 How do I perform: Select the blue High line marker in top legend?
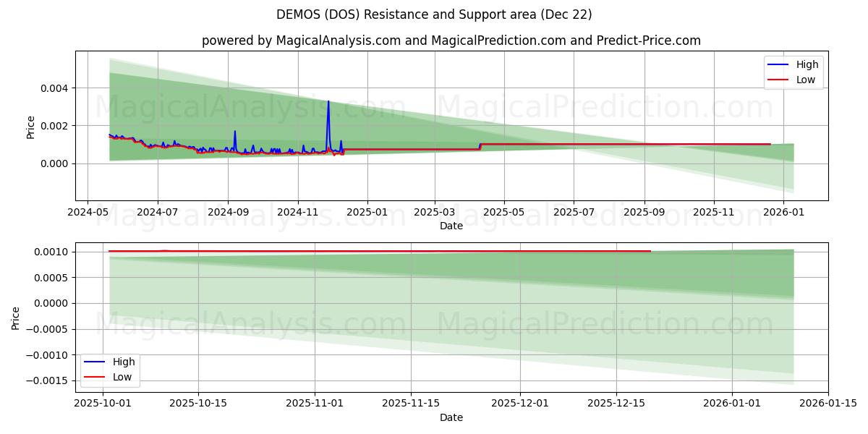(780, 64)
